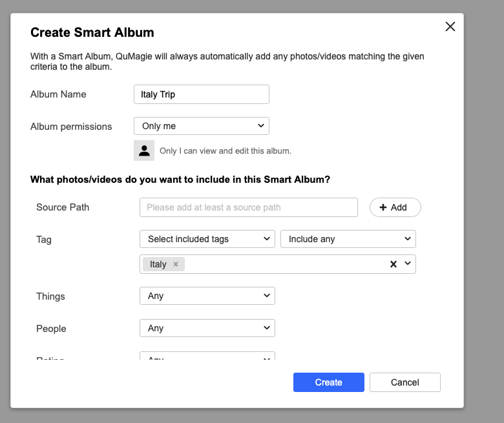Select the Italy tag label
The width and height of the screenshot is (504, 423).
click(158, 264)
